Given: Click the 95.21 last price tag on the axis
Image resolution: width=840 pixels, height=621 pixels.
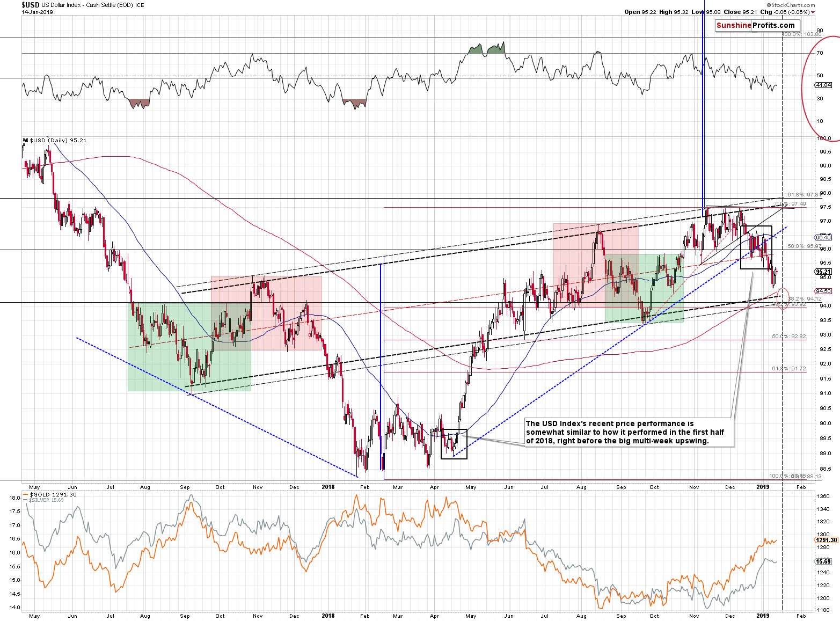Looking at the screenshot, I should (x=823, y=272).
